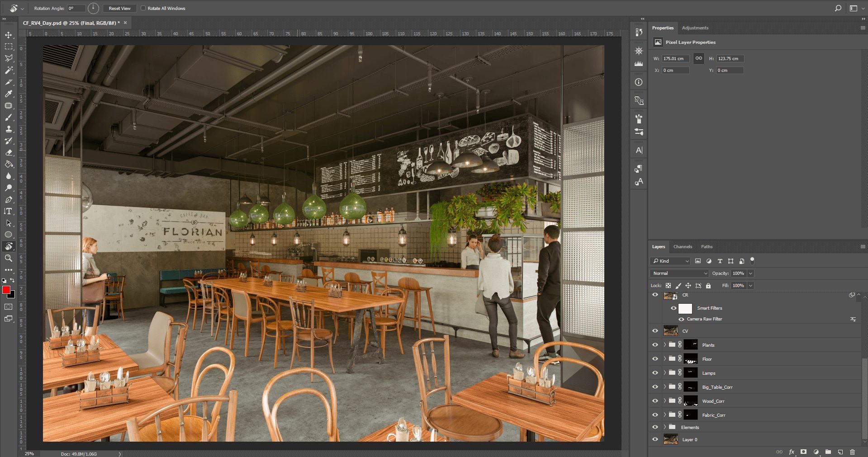Open the Character panel icon
The height and width of the screenshot is (457, 868).
pos(639,150)
